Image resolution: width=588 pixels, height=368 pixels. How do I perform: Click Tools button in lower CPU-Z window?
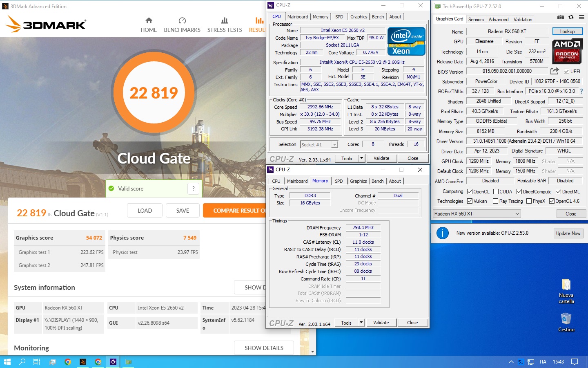click(346, 323)
